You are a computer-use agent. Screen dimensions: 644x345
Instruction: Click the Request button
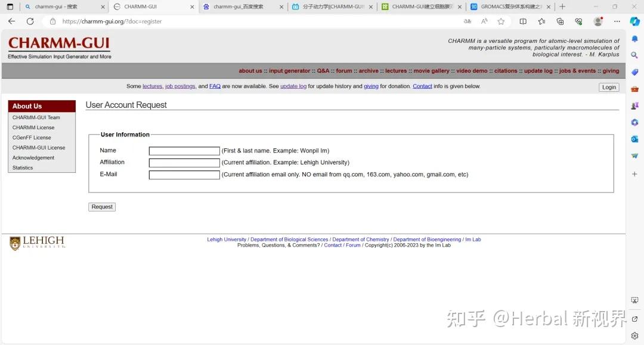click(x=101, y=207)
